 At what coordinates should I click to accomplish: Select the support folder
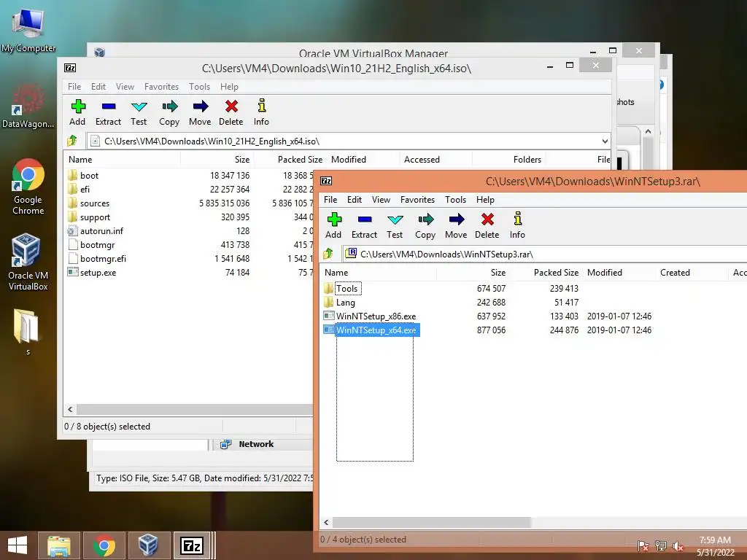(x=89, y=217)
